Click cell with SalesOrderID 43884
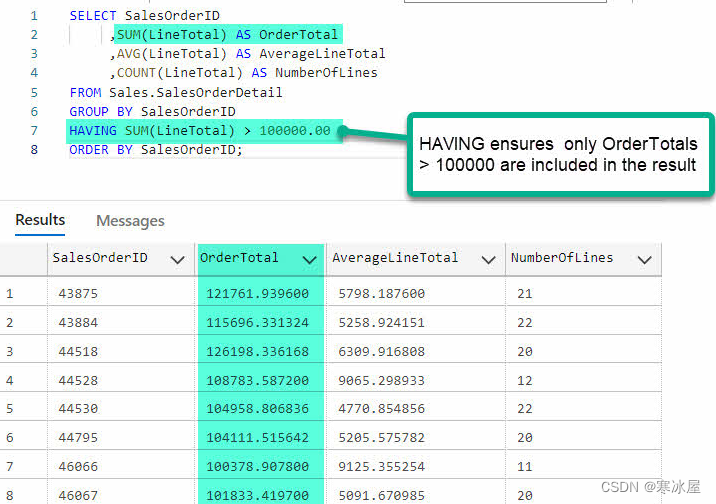The height and width of the screenshot is (504, 716). click(78, 323)
